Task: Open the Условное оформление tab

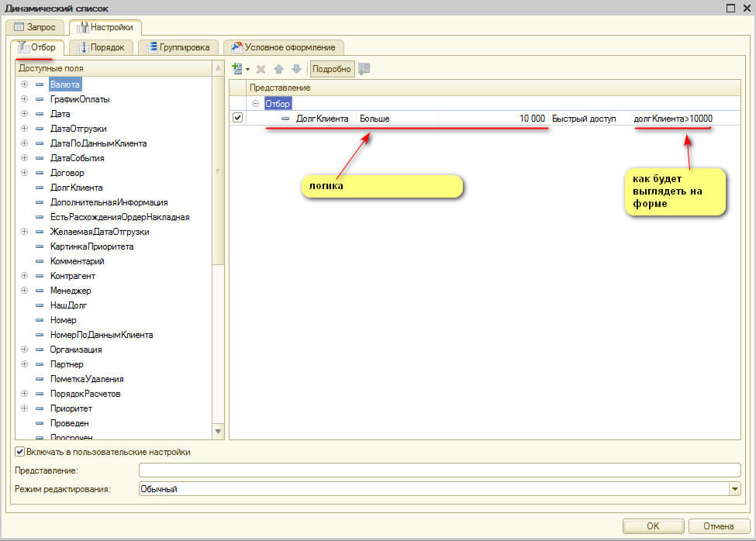Action: point(283,47)
